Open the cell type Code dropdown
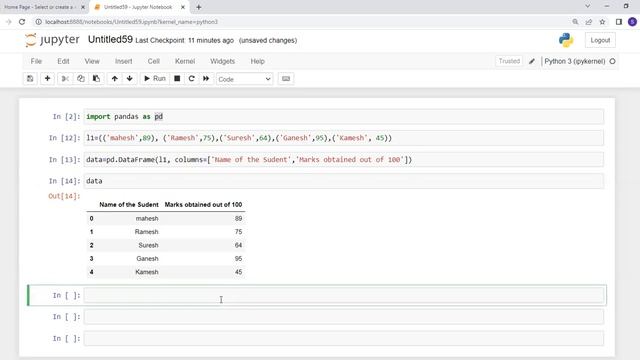Viewport: 640px width, 360px height. click(244, 79)
